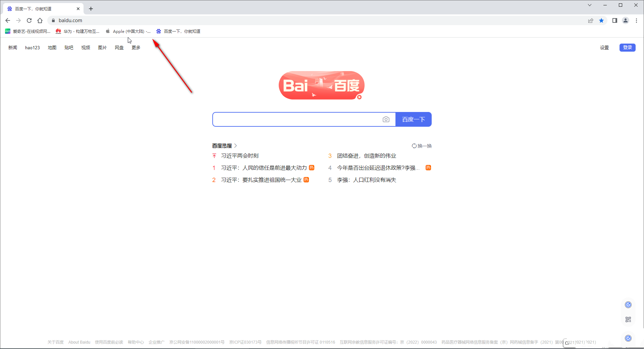The image size is (644, 349).
Task: Open a new tab with plus button
Action: coord(91,9)
